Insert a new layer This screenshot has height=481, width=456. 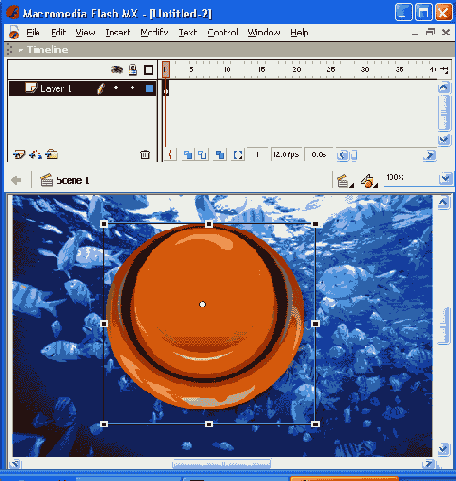pyautogui.click(x=19, y=155)
